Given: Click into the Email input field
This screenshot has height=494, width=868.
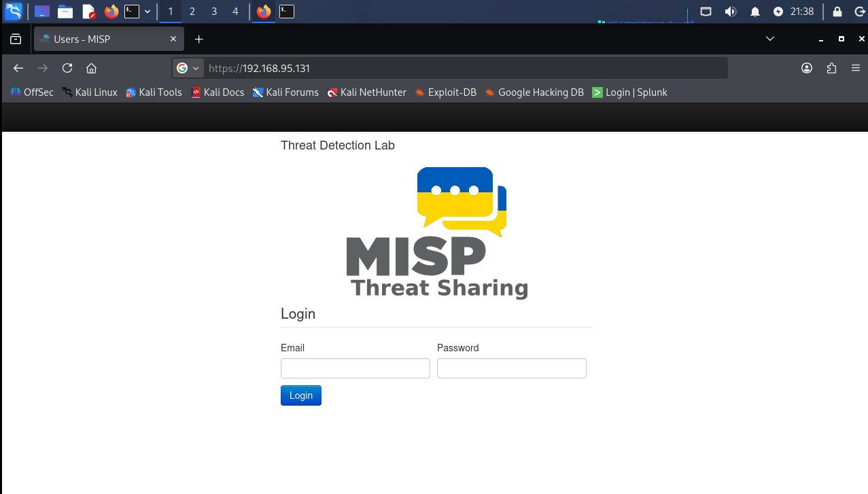Looking at the screenshot, I should (x=355, y=368).
